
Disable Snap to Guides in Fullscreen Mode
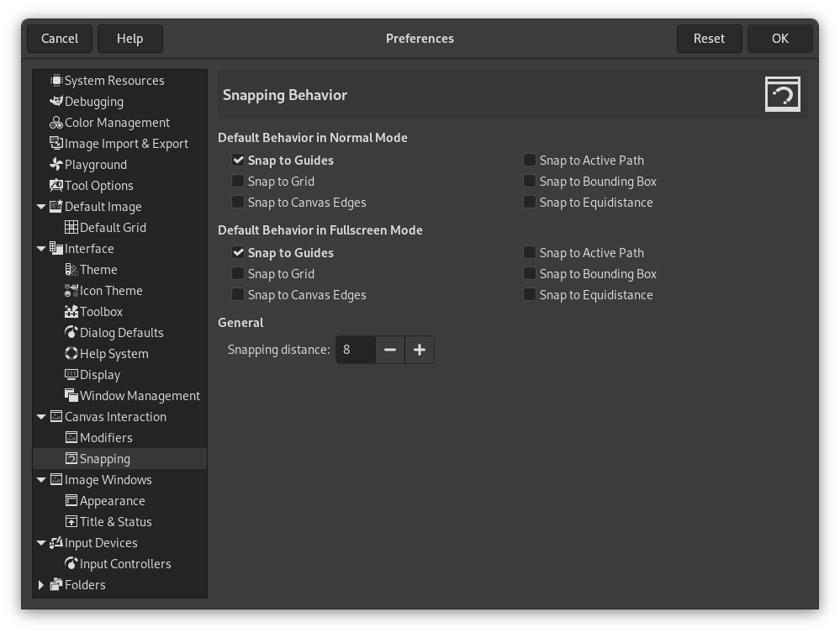point(237,252)
